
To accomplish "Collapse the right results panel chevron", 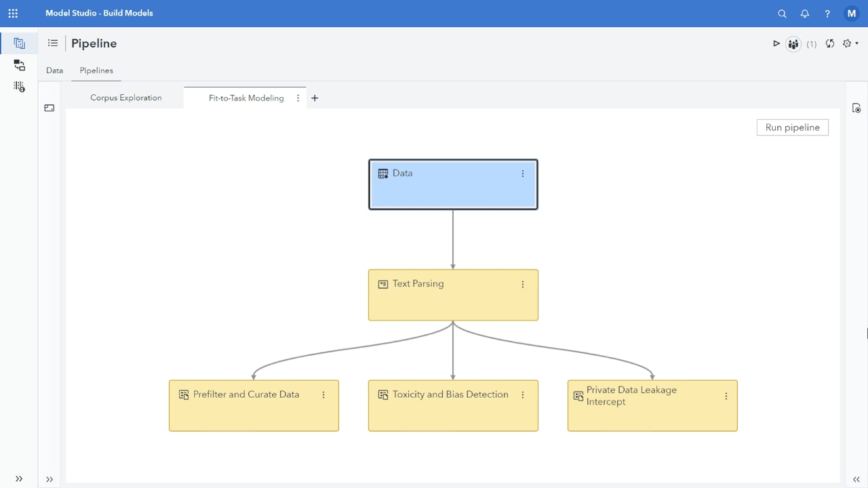I will [x=856, y=479].
